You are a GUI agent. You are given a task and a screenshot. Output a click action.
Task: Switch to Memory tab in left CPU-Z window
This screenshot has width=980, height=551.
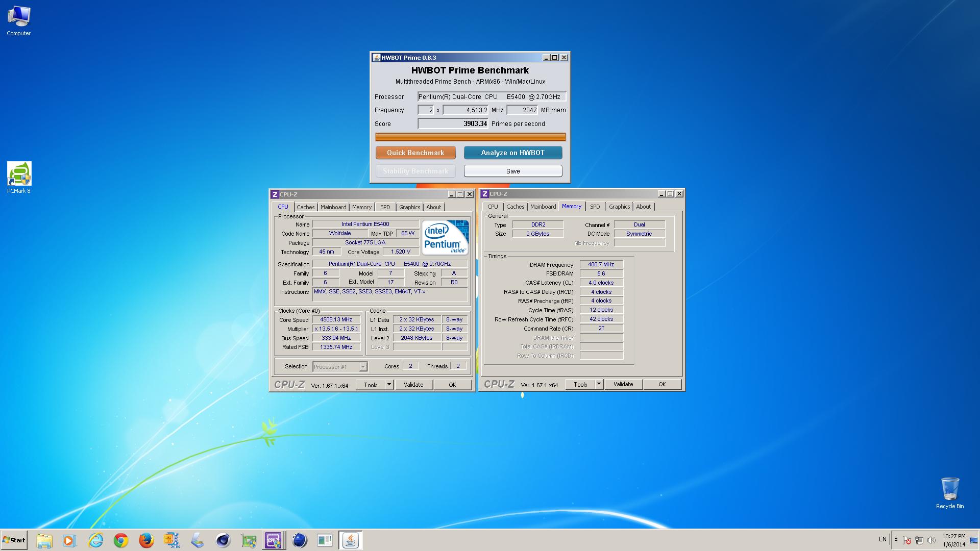point(362,207)
